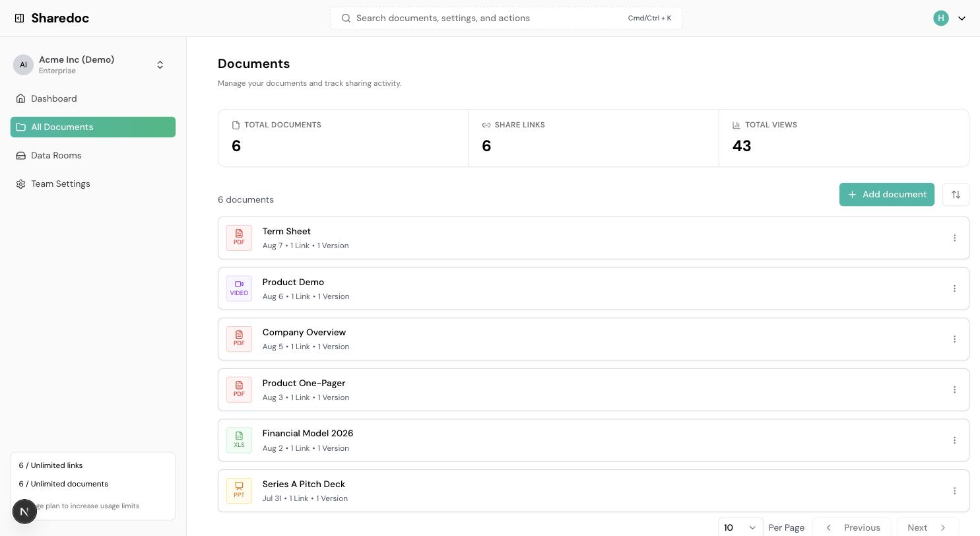Open Team Settings in sidebar
The width and height of the screenshot is (980, 536).
tap(93, 184)
